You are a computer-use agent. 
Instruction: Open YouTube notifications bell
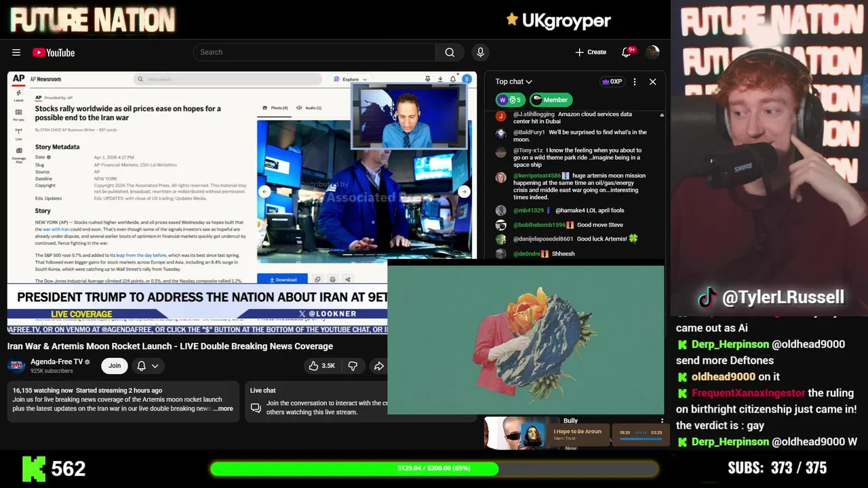tap(626, 52)
